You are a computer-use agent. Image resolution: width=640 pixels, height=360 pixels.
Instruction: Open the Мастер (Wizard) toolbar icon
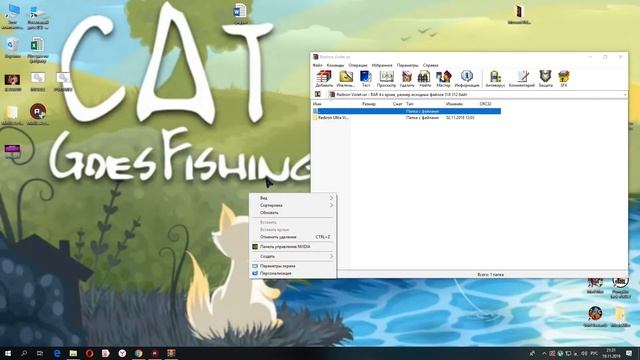point(443,78)
